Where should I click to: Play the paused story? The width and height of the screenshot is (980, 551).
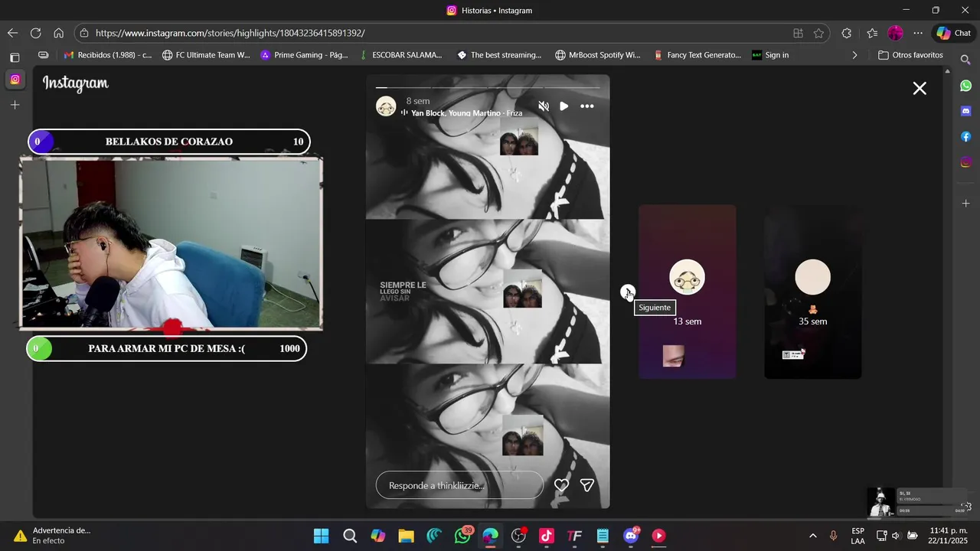(564, 106)
